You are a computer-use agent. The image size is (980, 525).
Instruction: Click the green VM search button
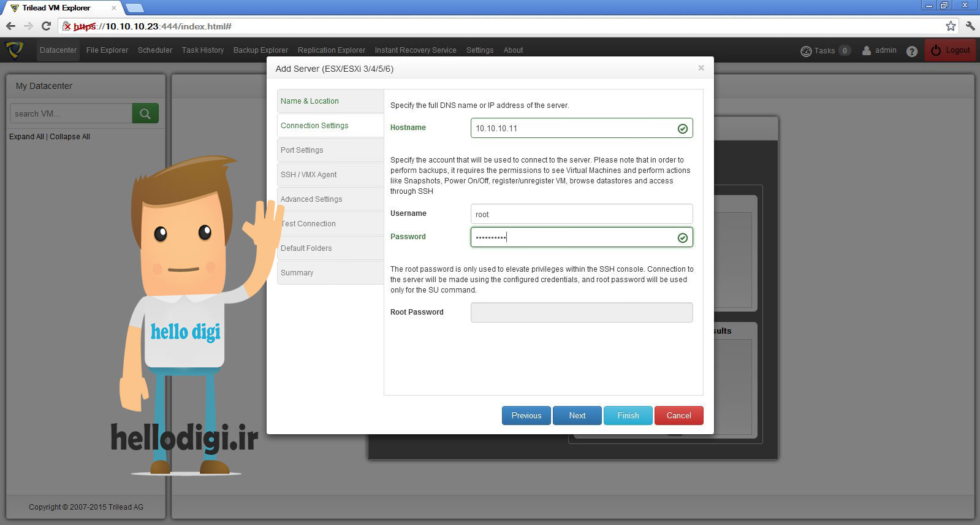pos(145,113)
